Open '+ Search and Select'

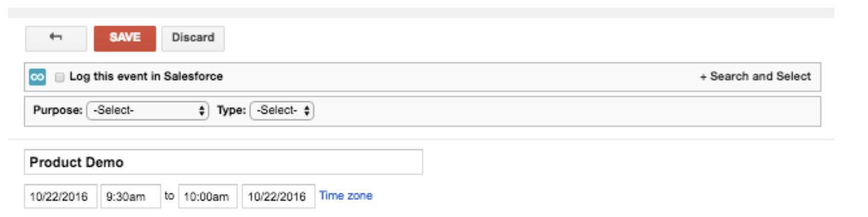(x=755, y=76)
